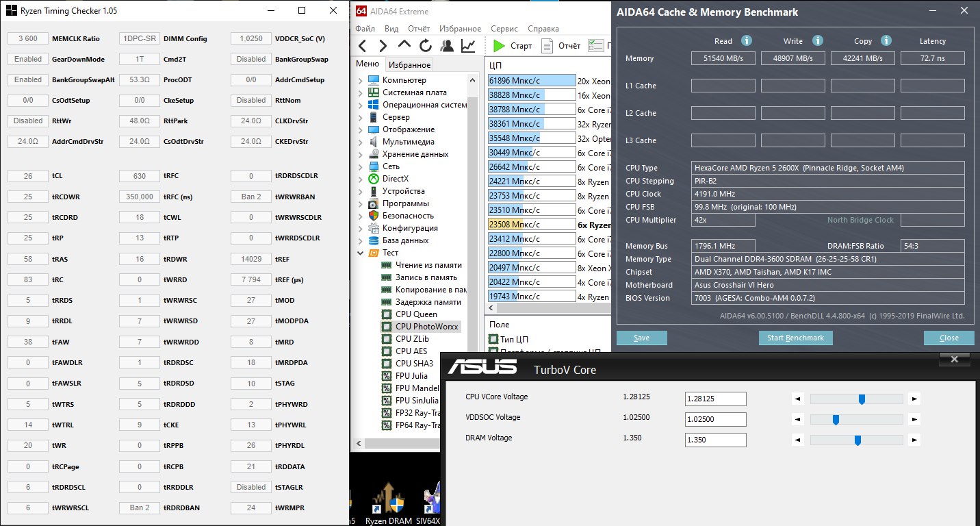980x526 pixels.
Task: Click the Start Benchmark button
Action: [x=795, y=338]
